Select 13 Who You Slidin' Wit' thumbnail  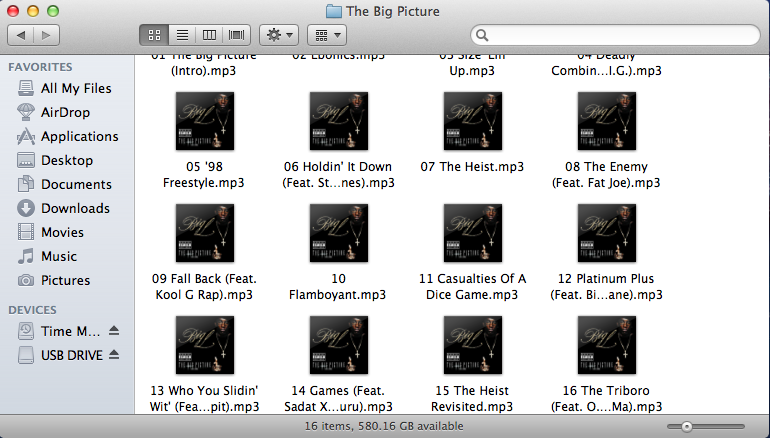(205, 345)
